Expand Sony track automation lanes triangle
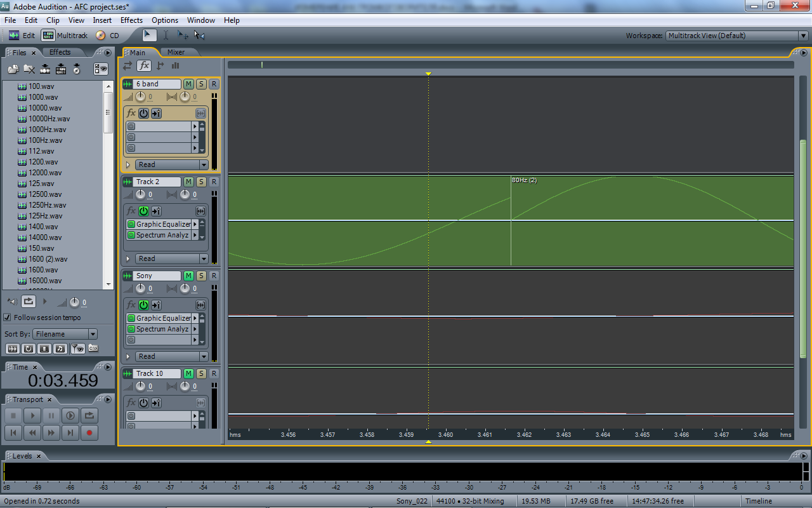The height and width of the screenshot is (508, 812). pos(128,356)
